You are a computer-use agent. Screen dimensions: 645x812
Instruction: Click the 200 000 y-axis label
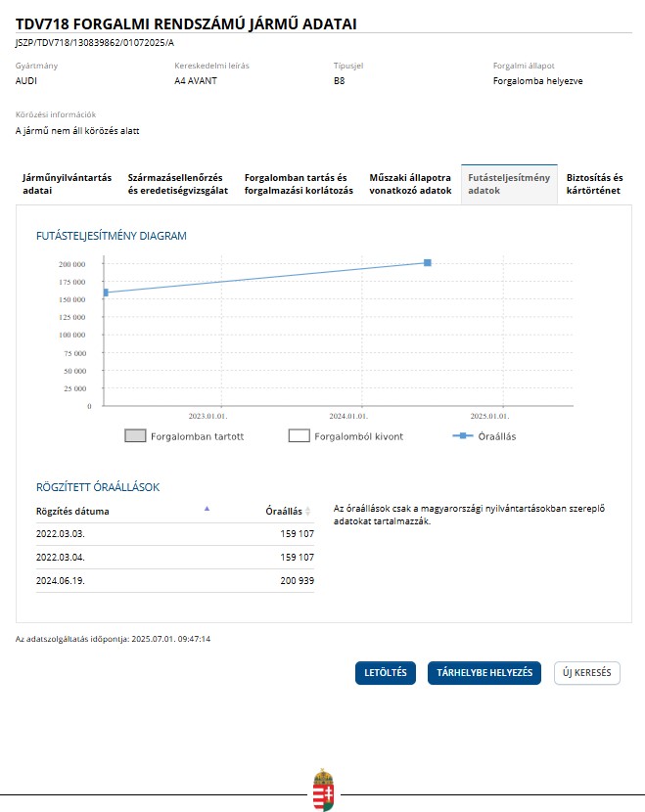point(72,264)
